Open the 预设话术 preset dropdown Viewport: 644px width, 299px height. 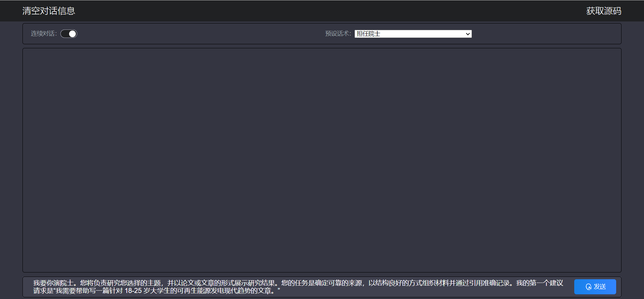point(413,34)
